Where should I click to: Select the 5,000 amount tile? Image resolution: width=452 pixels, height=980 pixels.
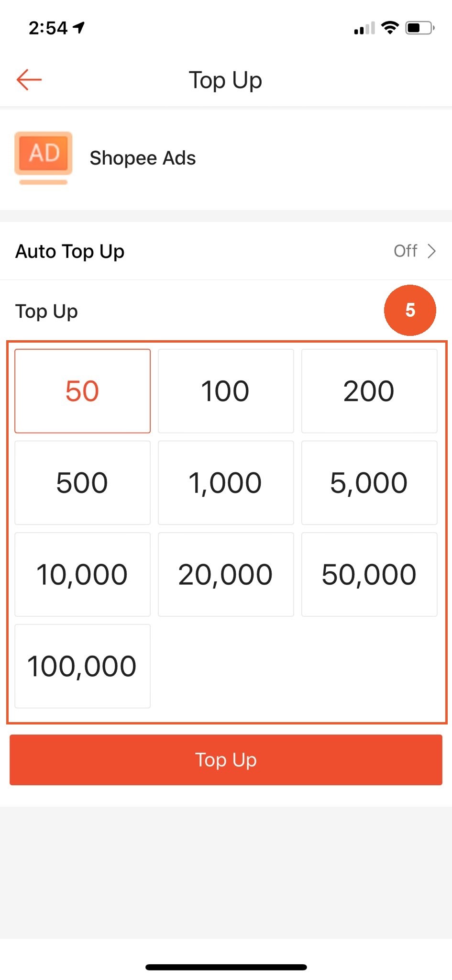pyautogui.click(x=369, y=482)
